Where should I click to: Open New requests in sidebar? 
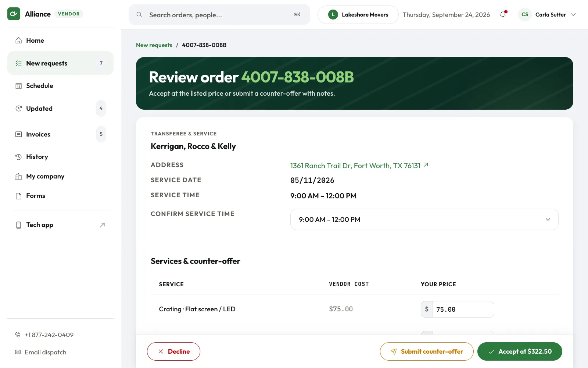click(x=61, y=63)
